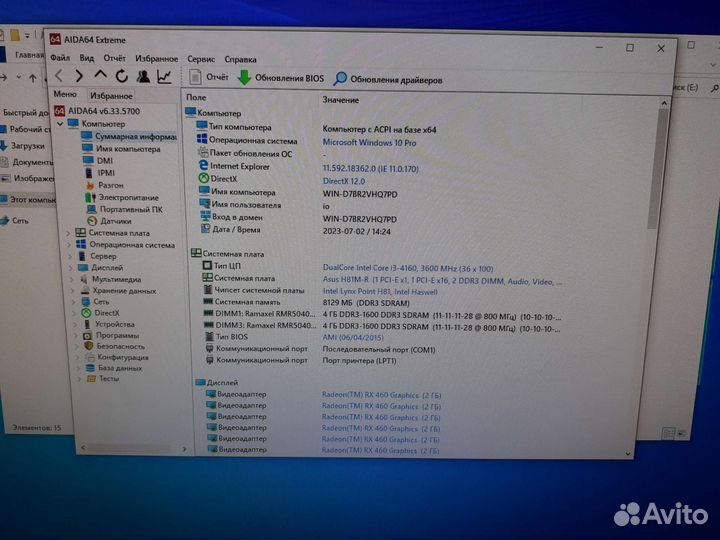This screenshot has height=540, width=720.
Task: Click the Безопасность shield icon
Action: point(89,346)
